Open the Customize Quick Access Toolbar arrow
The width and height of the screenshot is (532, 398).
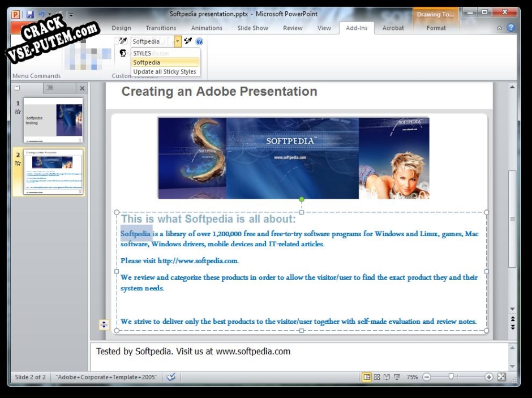click(x=71, y=15)
